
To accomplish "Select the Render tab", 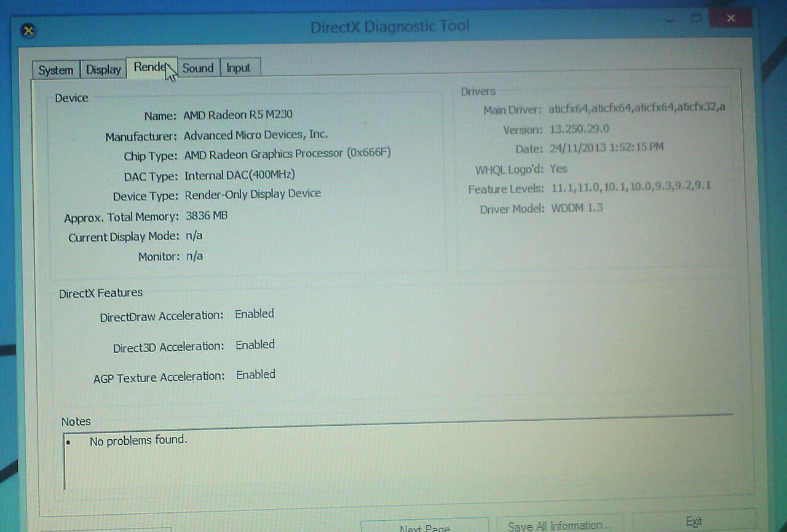I will tap(151, 67).
